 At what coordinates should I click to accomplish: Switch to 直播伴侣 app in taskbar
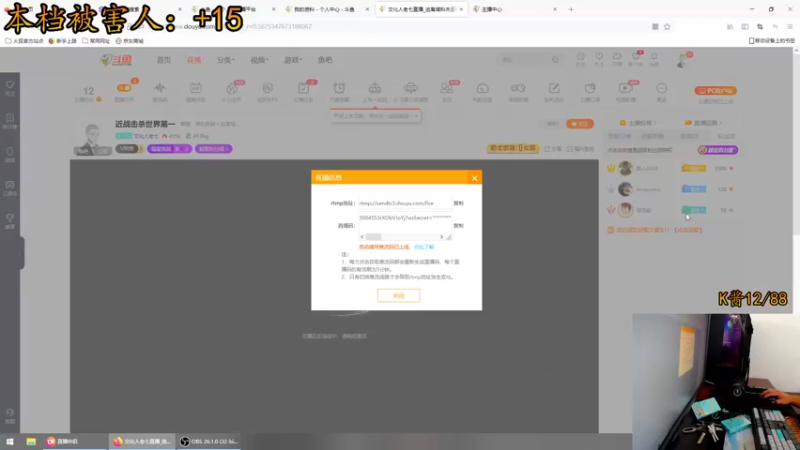75,441
